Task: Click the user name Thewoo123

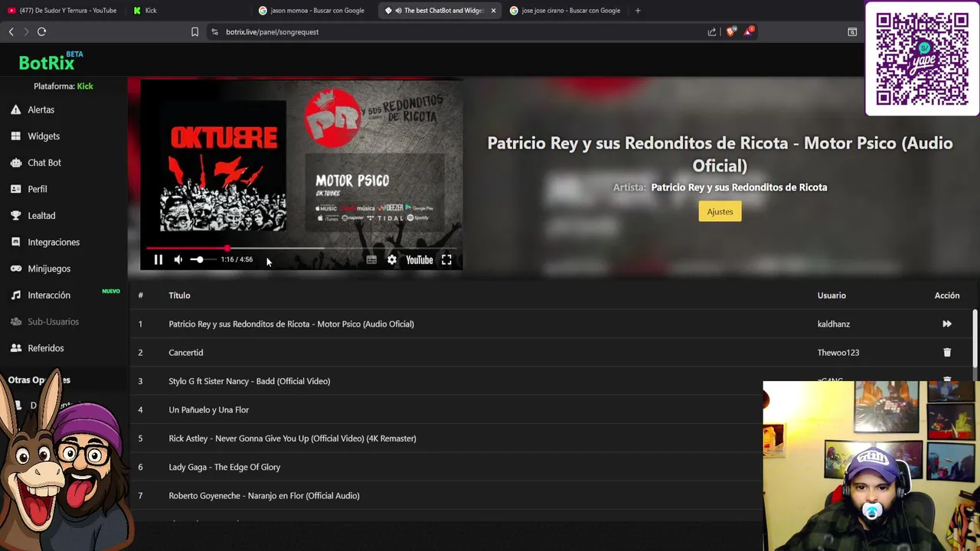Action: point(838,353)
